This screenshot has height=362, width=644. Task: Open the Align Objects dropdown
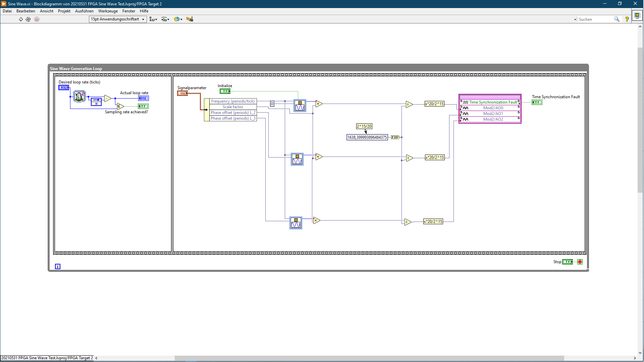click(x=153, y=19)
